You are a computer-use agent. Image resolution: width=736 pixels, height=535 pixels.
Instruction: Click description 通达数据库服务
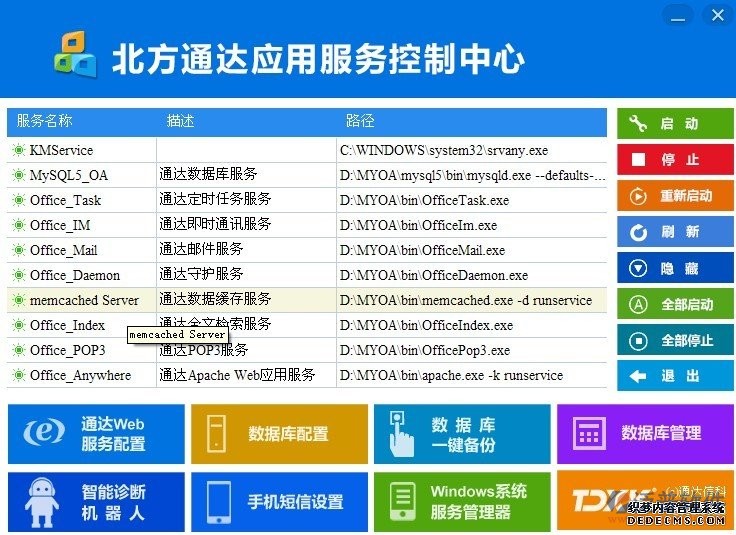[x=208, y=174]
